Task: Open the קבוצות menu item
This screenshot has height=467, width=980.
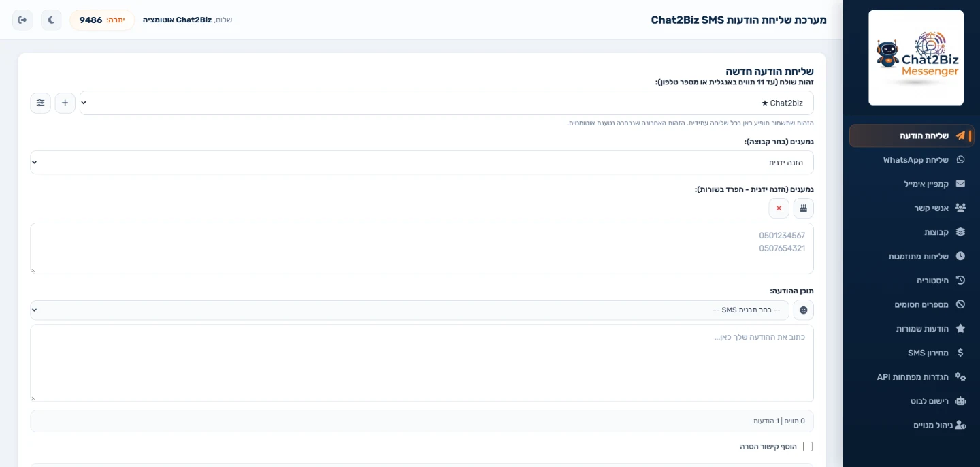Action: pyautogui.click(x=912, y=232)
